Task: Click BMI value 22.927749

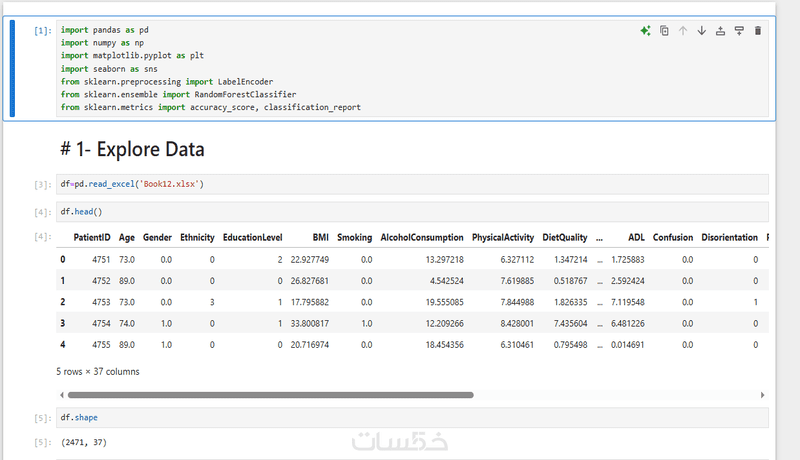Action: pos(310,260)
